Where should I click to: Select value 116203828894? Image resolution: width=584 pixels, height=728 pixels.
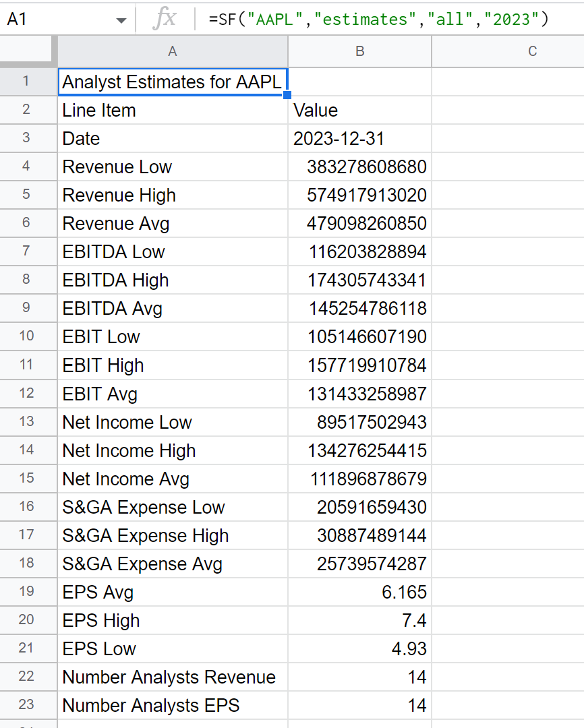click(359, 251)
